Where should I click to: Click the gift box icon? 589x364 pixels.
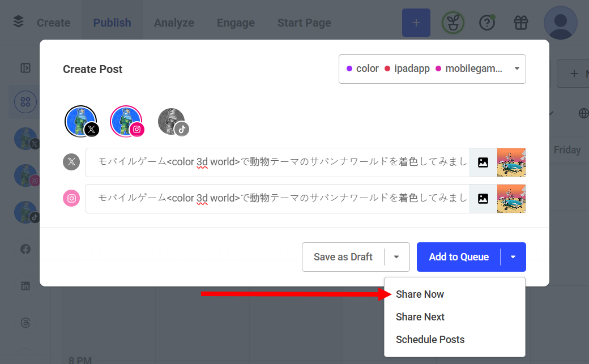coord(520,23)
